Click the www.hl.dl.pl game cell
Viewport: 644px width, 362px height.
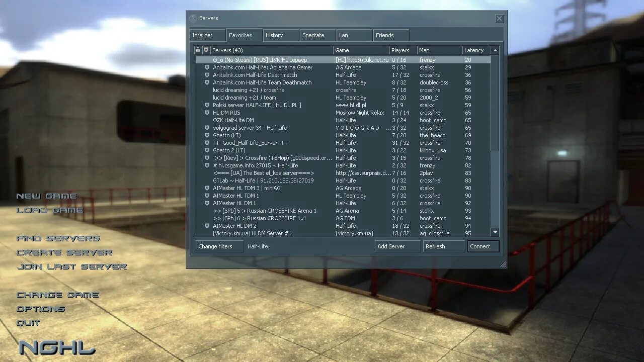click(351, 105)
